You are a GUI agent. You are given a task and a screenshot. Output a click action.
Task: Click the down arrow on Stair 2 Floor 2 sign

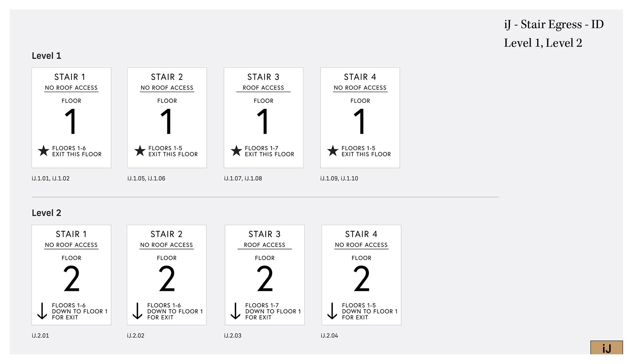point(137,311)
